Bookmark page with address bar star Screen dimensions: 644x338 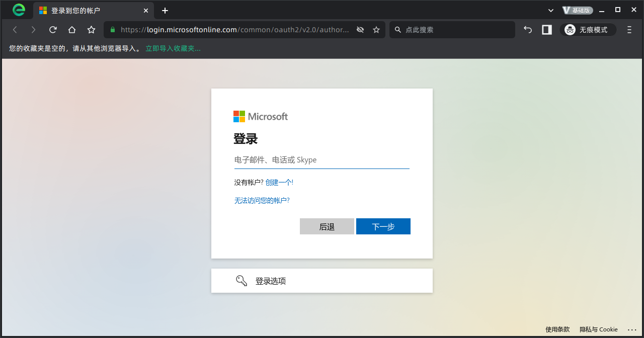376,30
